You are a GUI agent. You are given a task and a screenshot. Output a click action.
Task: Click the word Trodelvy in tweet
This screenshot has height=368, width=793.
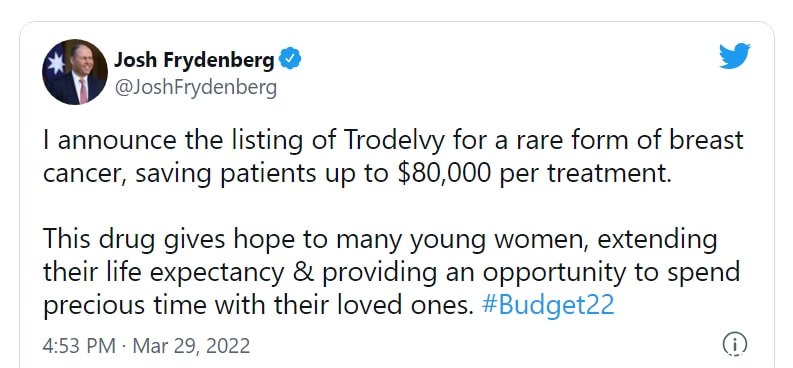(x=395, y=140)
